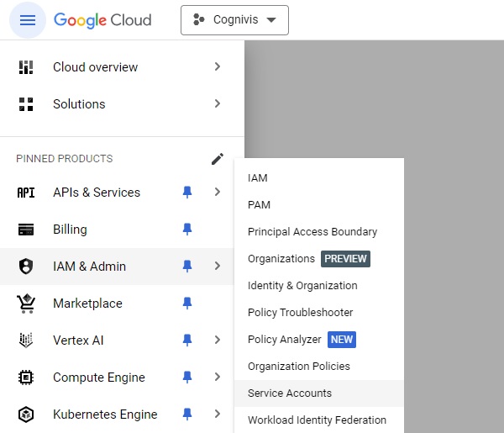The height and width of the screenshot is (433, 504).
Task: Click the Vertex AI icon
Action: [26, 341]
